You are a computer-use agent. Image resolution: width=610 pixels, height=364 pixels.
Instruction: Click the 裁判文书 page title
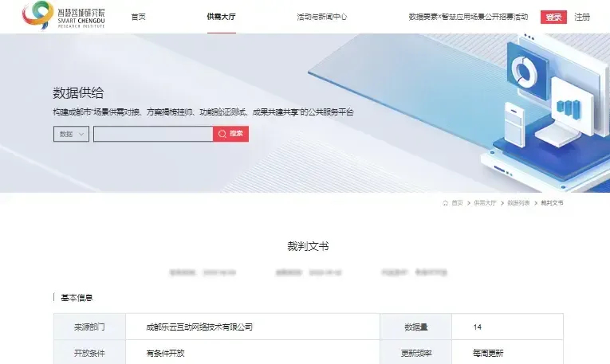tap(308, 246)
